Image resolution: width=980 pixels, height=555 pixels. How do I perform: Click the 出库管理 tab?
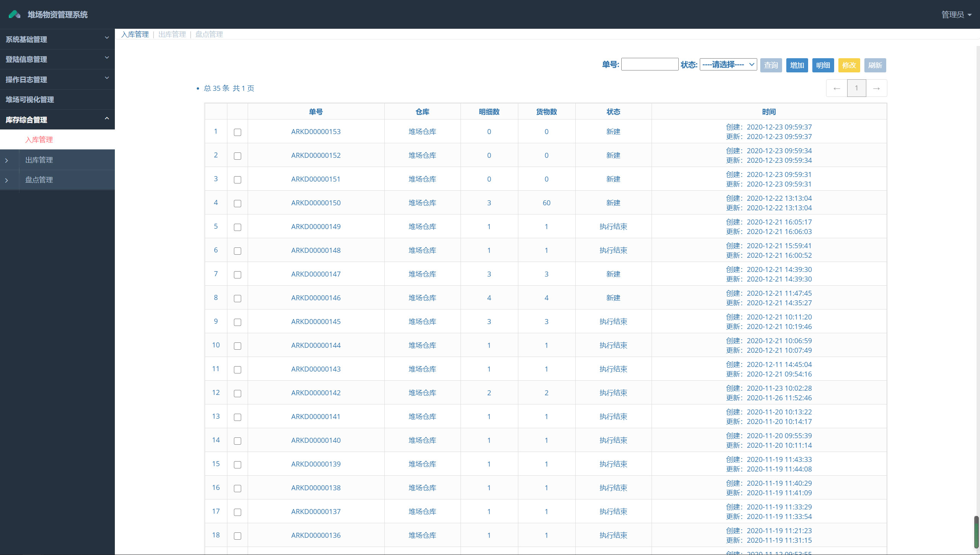coord(172,34)
